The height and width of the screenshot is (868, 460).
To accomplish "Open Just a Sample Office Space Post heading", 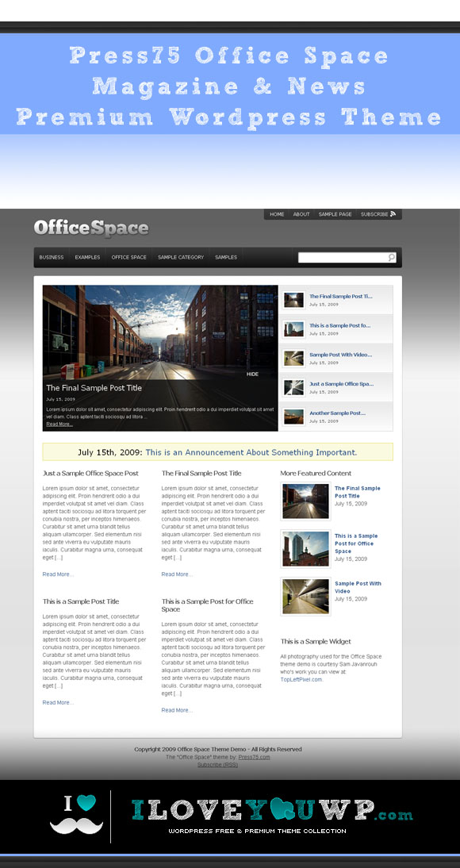I will [x=90, y=474].
